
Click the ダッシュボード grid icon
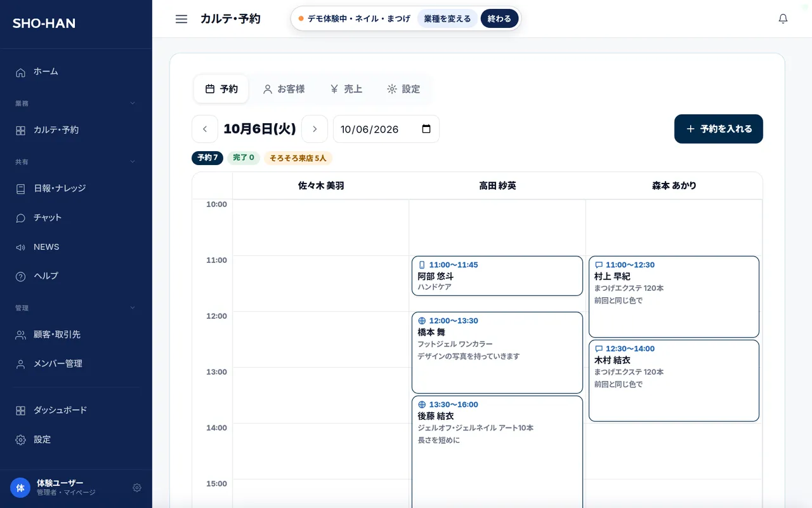coord(20,411)
